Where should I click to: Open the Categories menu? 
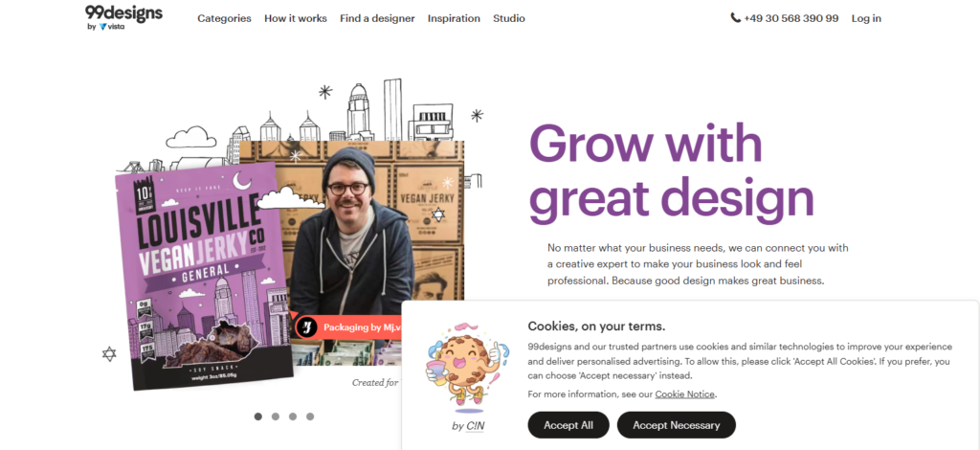point(224,19)
